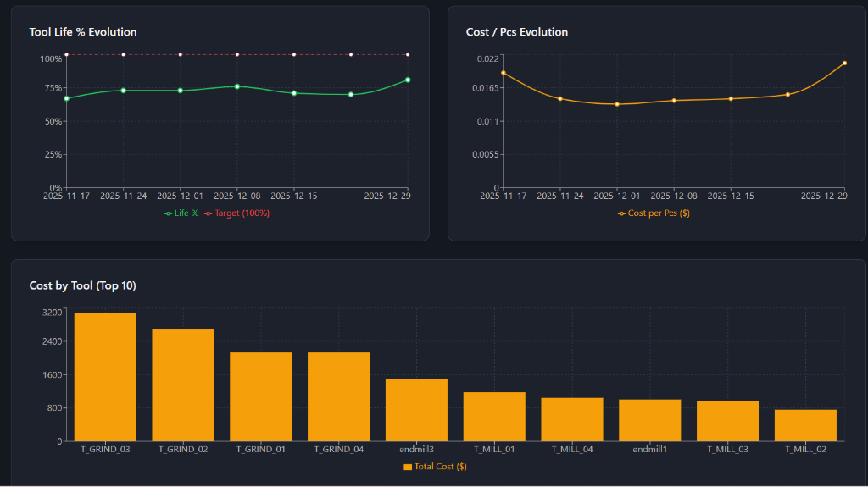Click the T_MILL_02 cost bar

tap(805, 425)
